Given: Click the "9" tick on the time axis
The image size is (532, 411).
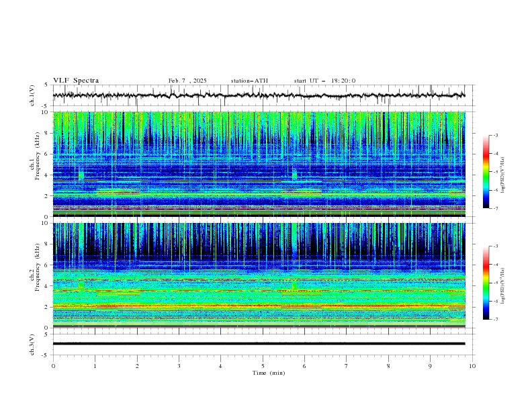Looking at the screenshot, I should point(431,366).
